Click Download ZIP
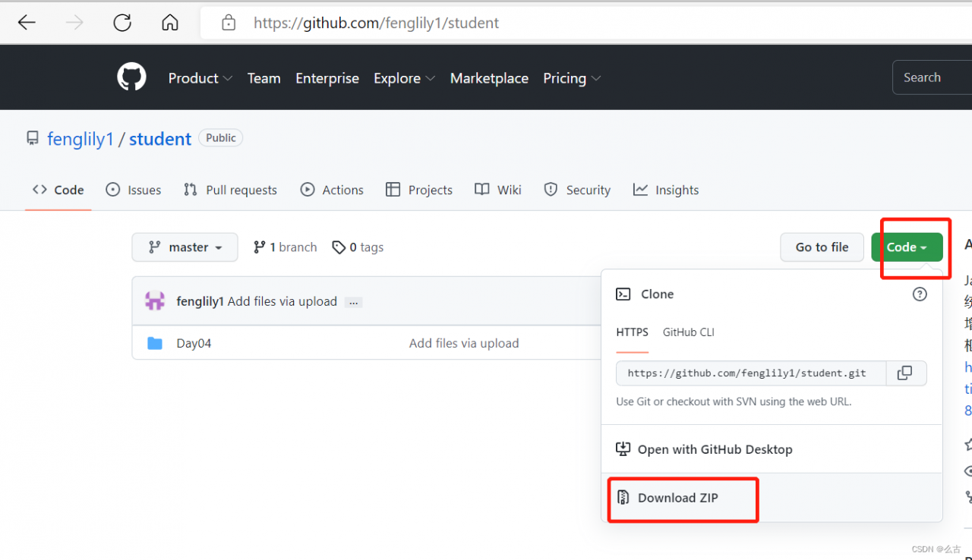 (677, 498)
